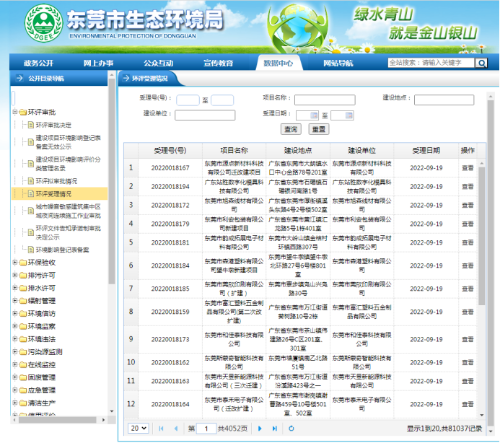Expand the 环境监察 tree node

[15, 326]
